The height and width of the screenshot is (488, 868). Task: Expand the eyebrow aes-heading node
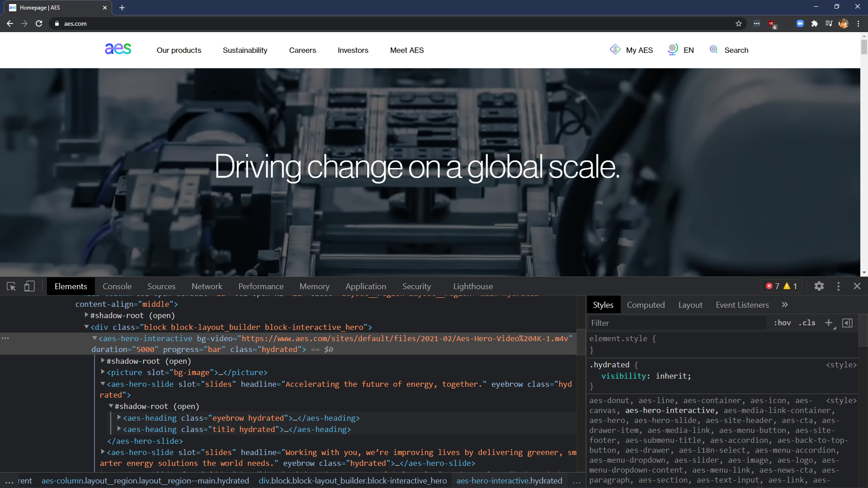119,418
